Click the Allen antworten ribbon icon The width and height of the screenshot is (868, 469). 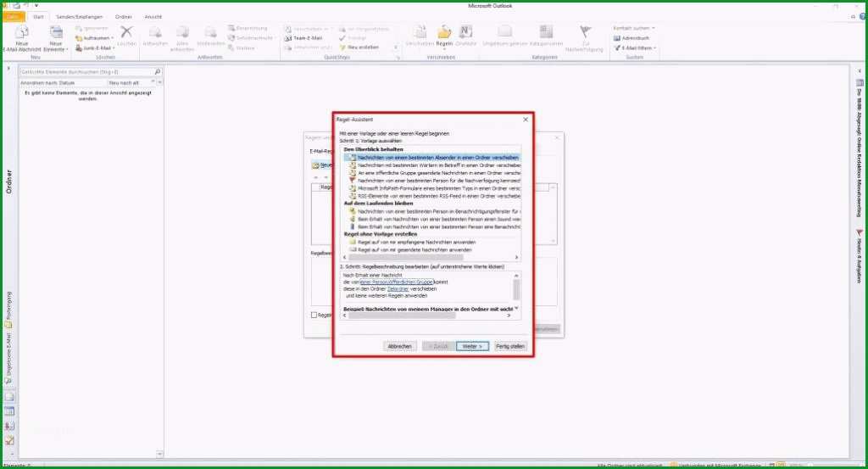182,39
